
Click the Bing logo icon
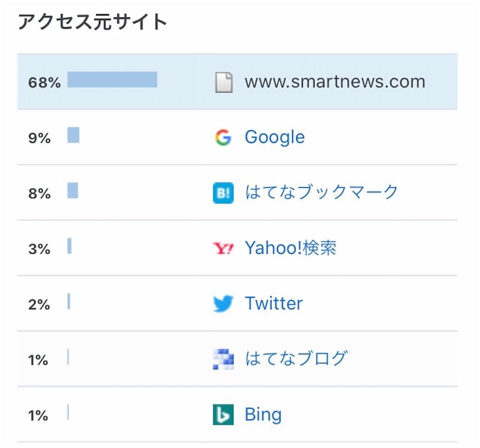(x=223, y=415)
